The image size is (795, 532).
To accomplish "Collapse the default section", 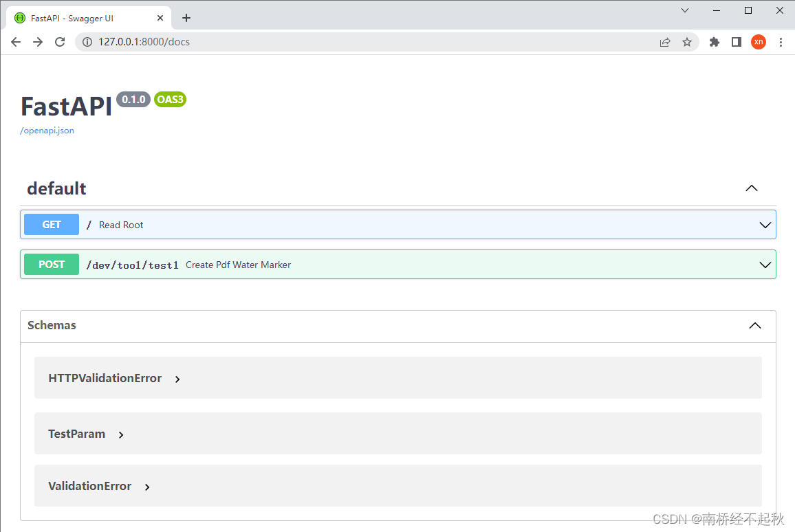I will pos(752,188).
